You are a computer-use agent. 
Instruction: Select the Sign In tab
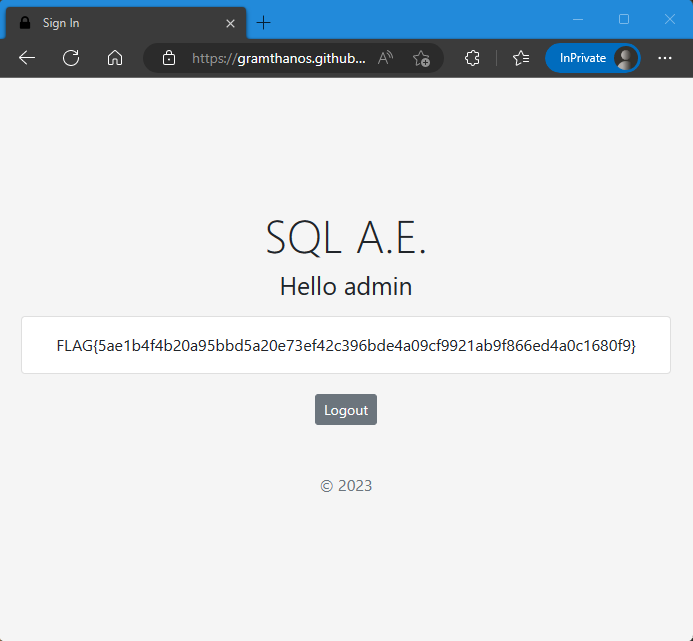pos(120,23)
